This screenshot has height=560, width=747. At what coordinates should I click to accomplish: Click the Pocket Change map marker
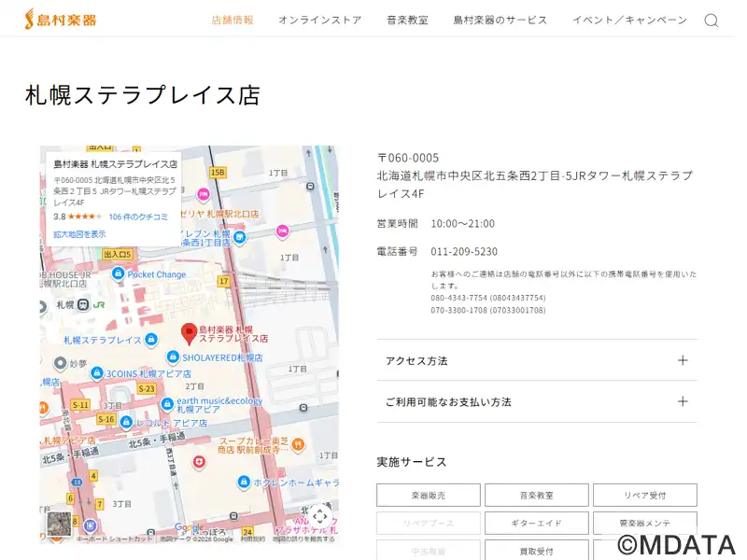point(119,273)
